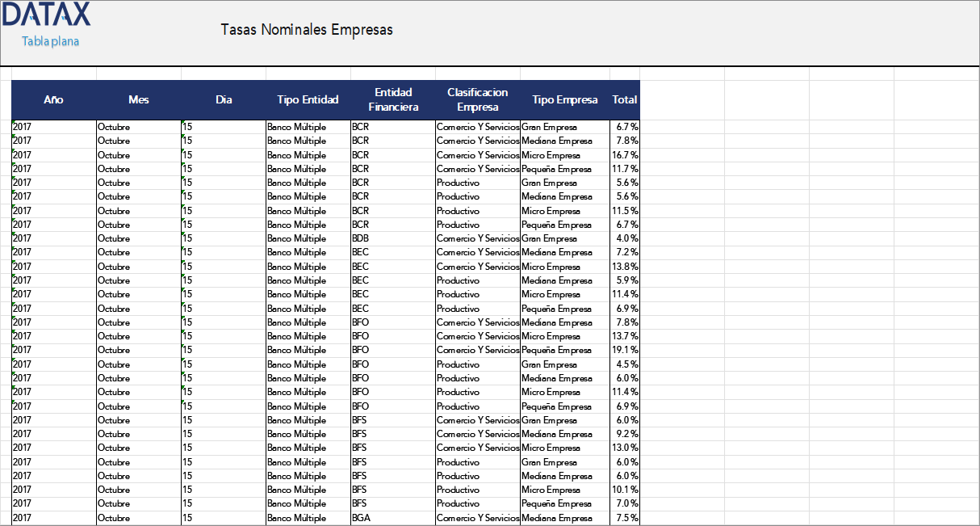This screenshot has width=980, height=526.
Task: Select the 7.2% total cell
Action: click(625, 252)
